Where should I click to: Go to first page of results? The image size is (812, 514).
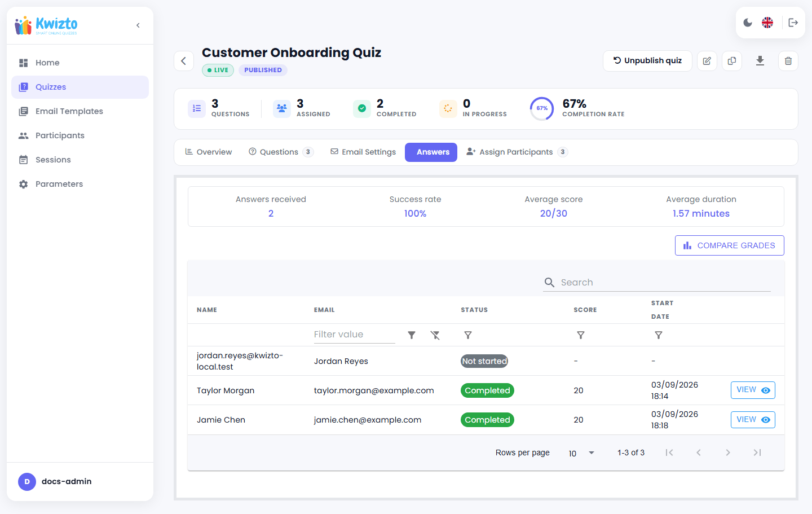pos(669,453)
